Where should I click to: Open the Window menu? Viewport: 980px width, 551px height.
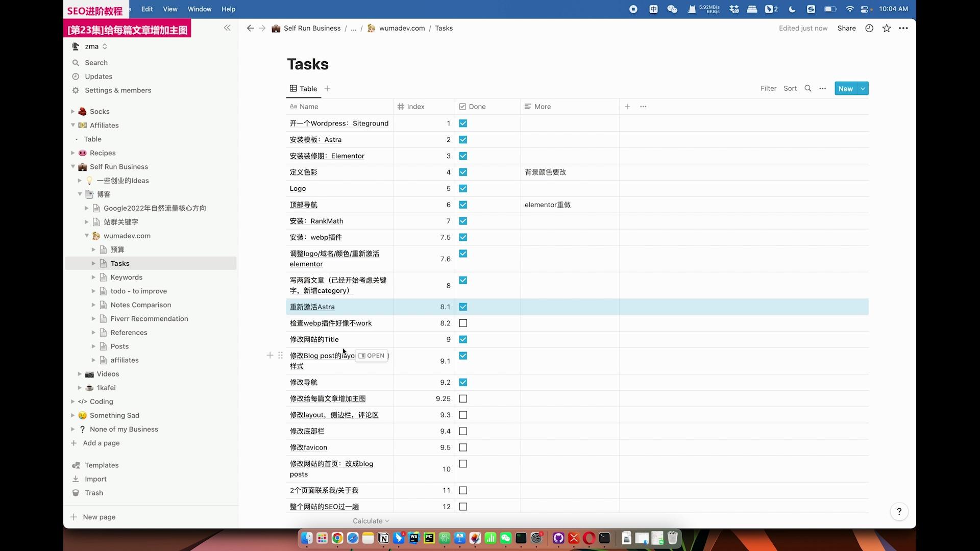[x=200, y=9]
